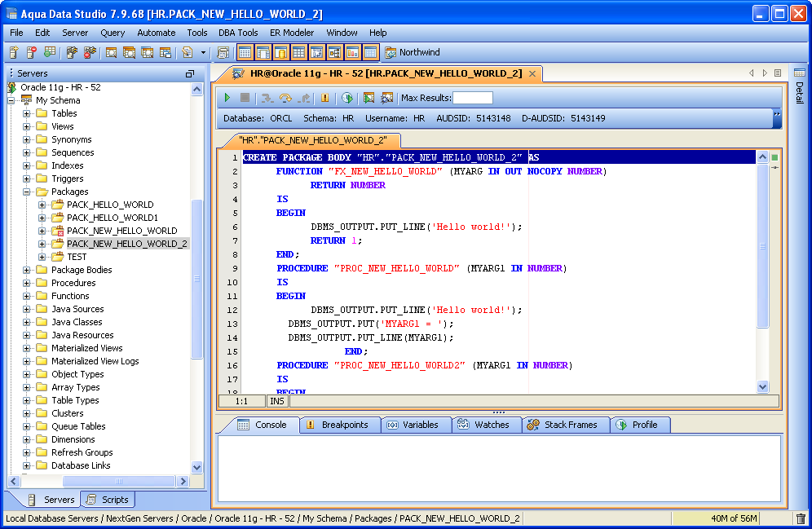Collapse the My Schema tree node
This screenshot has height=529, width=812.
point(11,100)
